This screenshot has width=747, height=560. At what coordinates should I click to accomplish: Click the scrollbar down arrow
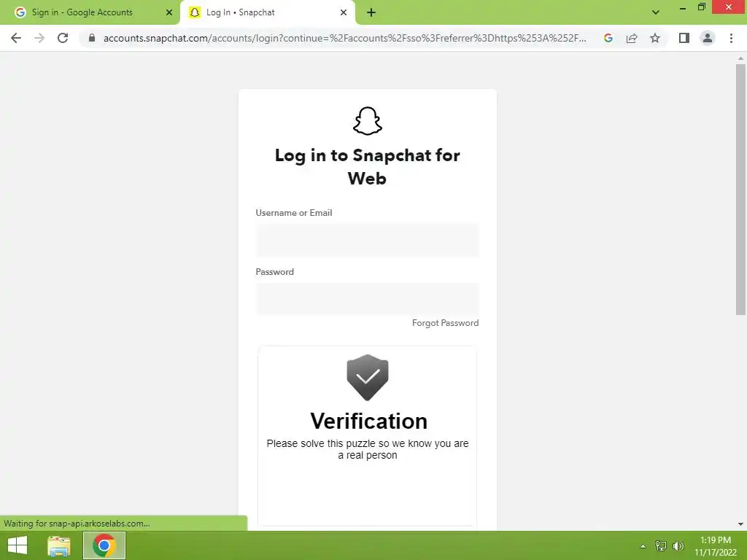[x=740, y=524]
